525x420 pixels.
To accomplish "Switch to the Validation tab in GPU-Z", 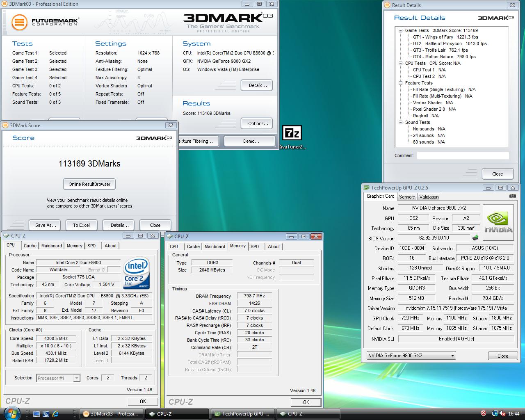I will coord(429,197).
